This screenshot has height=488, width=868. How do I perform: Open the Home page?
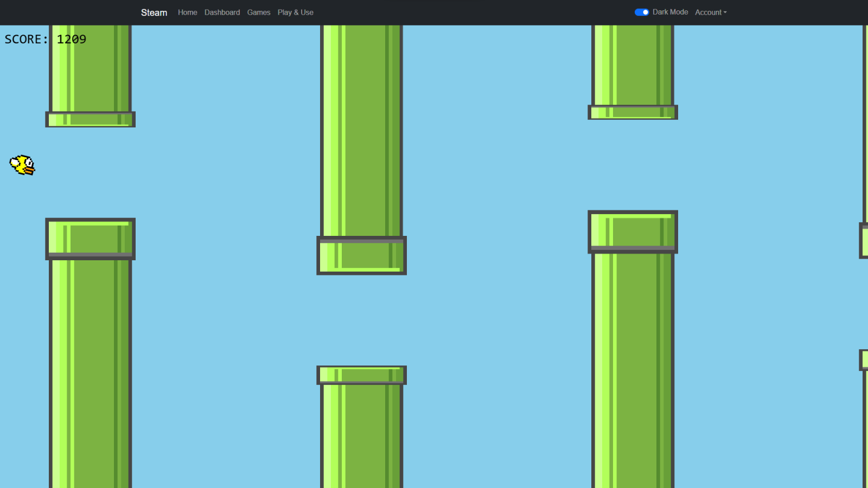coord(187,12)
